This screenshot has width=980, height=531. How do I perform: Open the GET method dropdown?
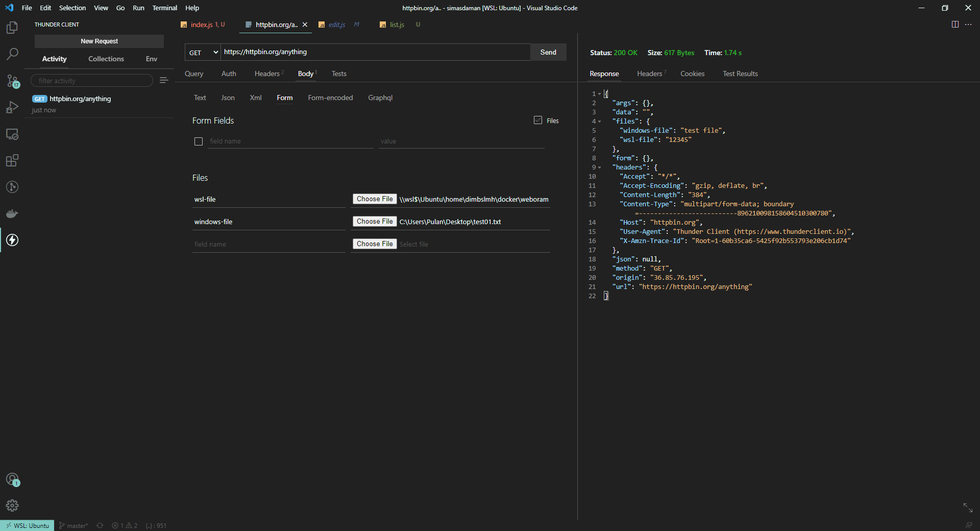coord(202,52)
